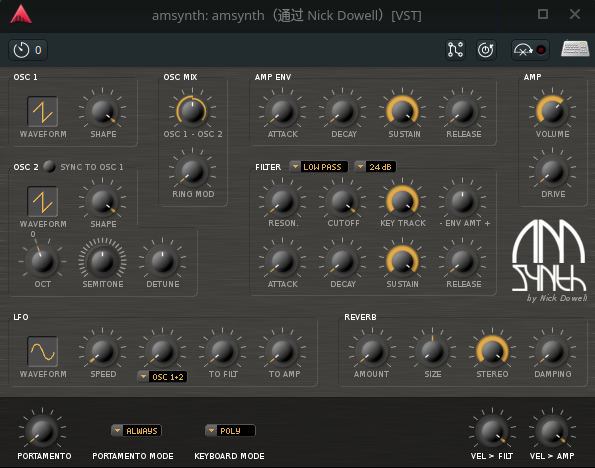The height and width of the screenshot is (468, 595).
Task: Click the AMP ENV SUSTAIN knob
Action: tap(402, 111)
